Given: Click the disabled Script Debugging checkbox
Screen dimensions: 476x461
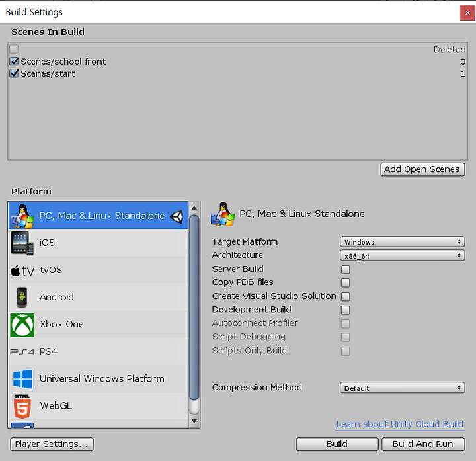Looking at the screenshot, I should (x=345, y=337).
